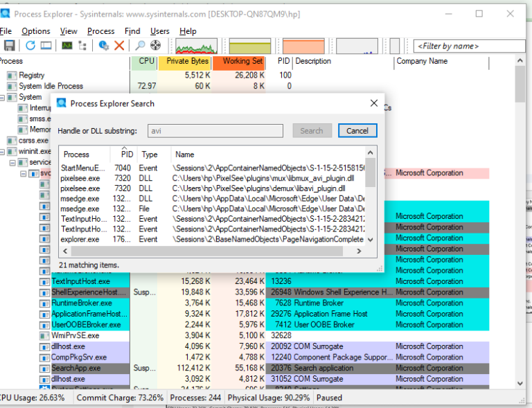Select the crosshair Find Window's Process icon

pyautogui.click(x=156, y=46)
